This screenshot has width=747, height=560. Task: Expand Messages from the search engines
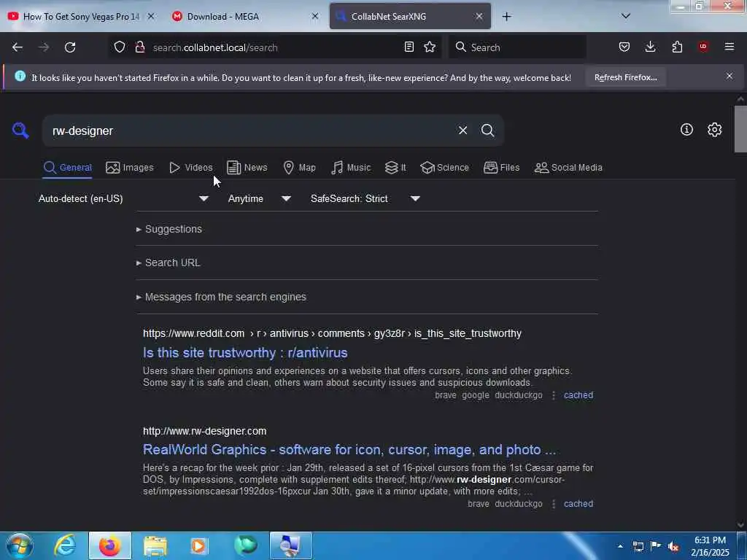(x=221, y=297)
